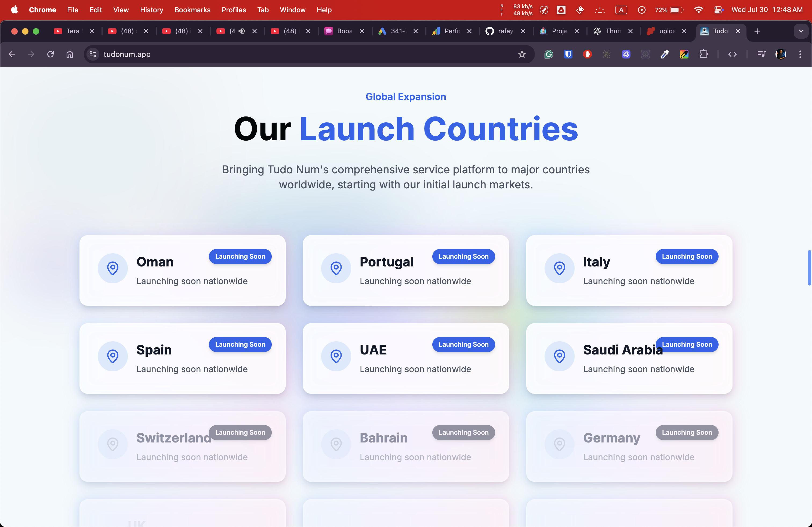Click UAE's Launching Soon badge
Image resolution: width=812 pixels, height=527 pixels.
[x=464, y=344]
